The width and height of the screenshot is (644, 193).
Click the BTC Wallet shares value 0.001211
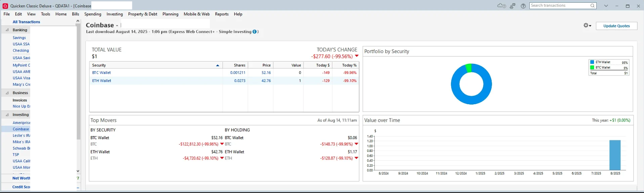pos(238,72)
